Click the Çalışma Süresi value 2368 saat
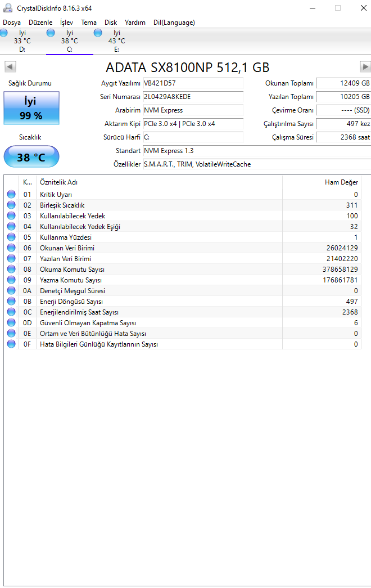Image resolution: width=371 pixels, height=588 pixels. click(343, 137)
